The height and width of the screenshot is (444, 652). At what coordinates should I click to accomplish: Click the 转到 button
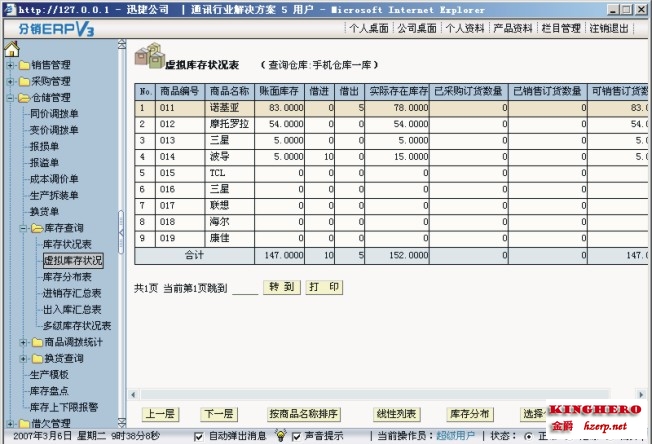pos(282,287)
